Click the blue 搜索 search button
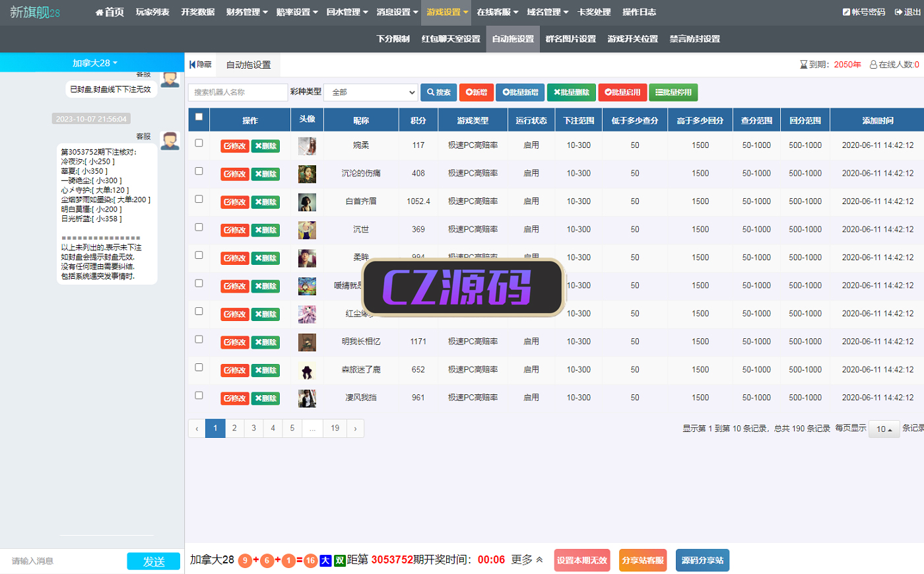 point(438,92)
